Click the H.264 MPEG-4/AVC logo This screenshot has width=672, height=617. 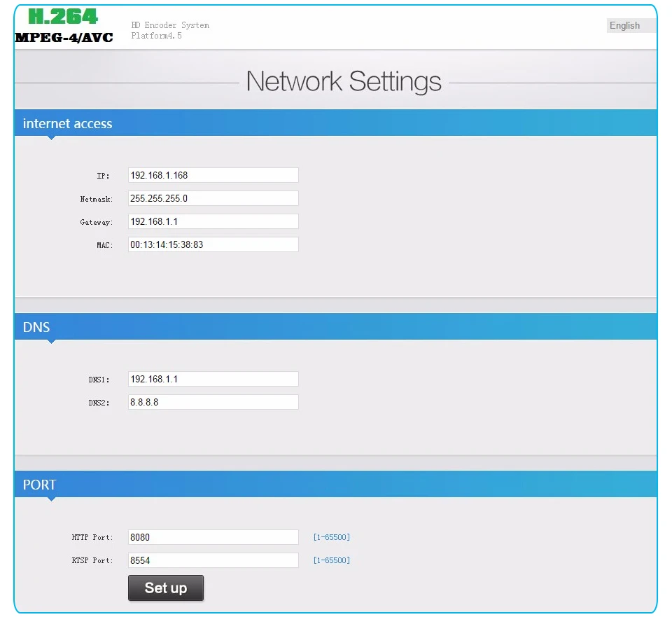point(64,26)
